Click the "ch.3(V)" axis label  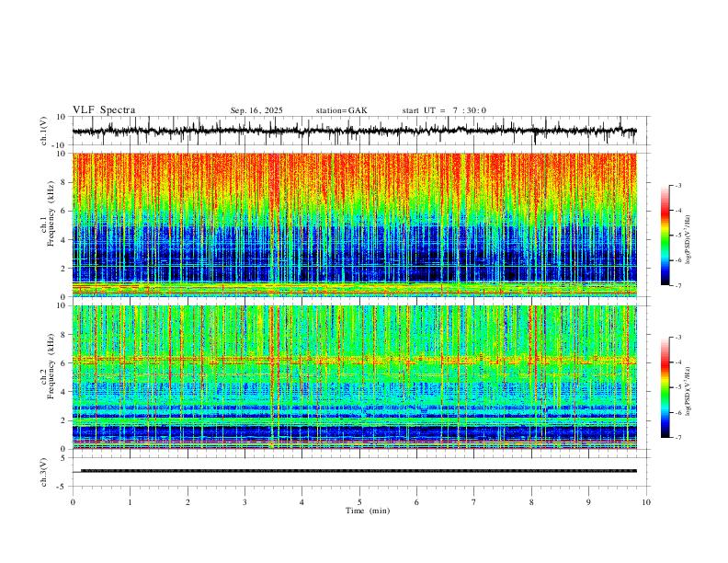44,472
